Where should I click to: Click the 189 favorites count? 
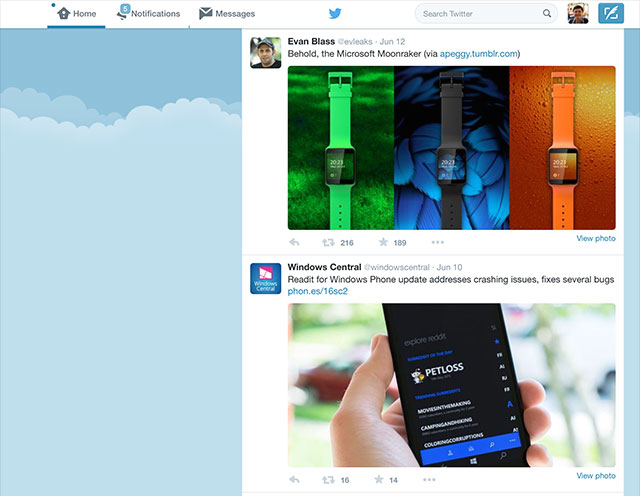pos(400,243)
